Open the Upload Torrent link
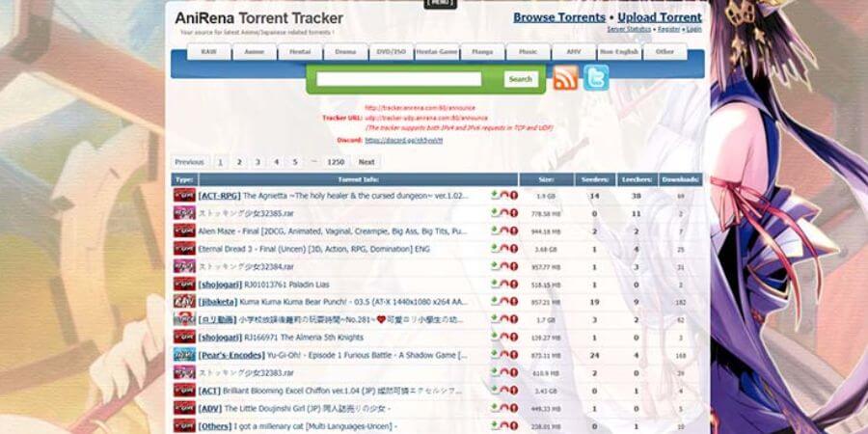Viewport: 868px width, 434px height. [x=659, y=17]
